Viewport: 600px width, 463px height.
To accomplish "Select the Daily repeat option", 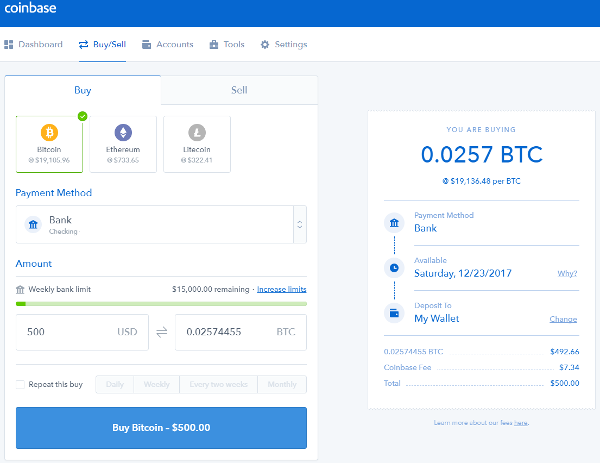I will tap(115, 384).
